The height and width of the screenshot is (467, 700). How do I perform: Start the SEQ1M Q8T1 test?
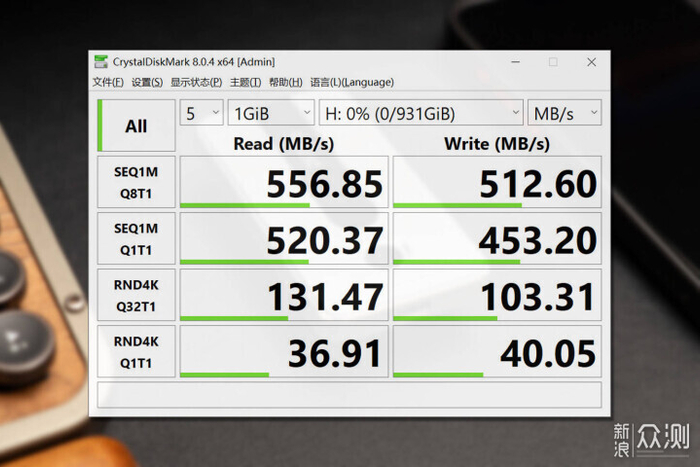coord(136,182)
